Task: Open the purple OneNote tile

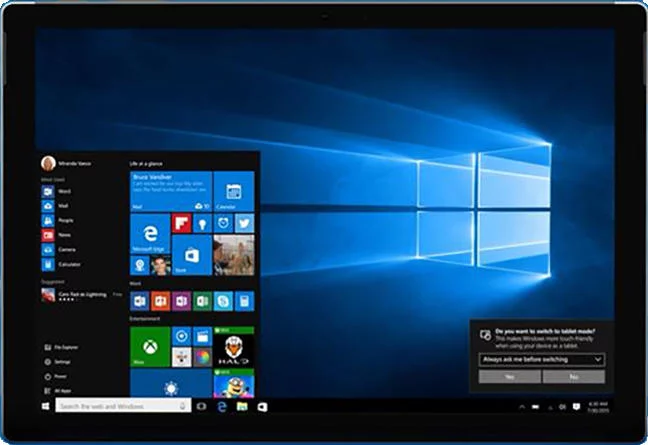Action: point(181,301)
